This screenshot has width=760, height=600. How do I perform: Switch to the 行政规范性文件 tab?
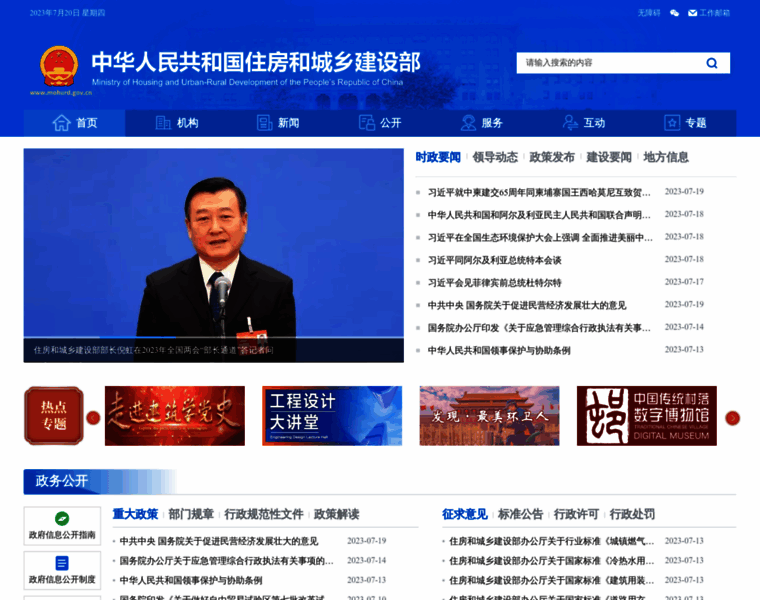tap(264, 514)
